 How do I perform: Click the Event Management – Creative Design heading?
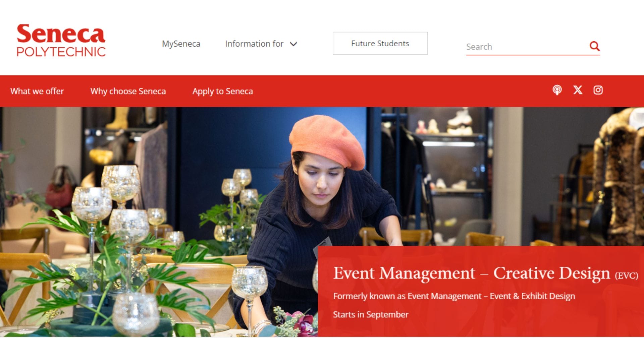point(471,273)
